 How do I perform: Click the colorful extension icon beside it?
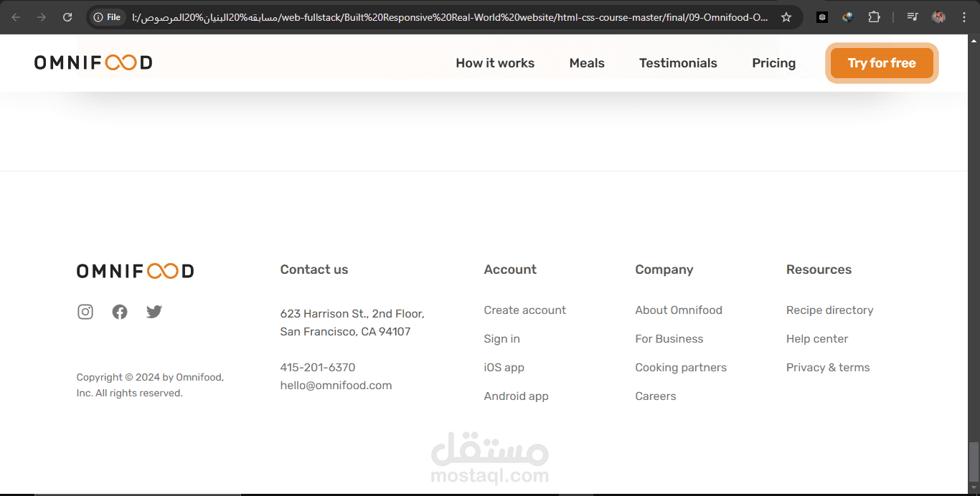(848, 17)
